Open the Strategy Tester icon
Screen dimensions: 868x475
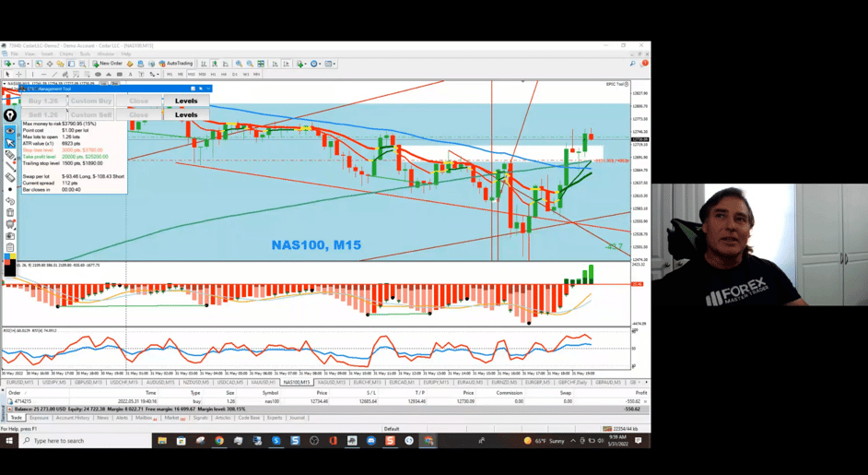click(83, 64)
